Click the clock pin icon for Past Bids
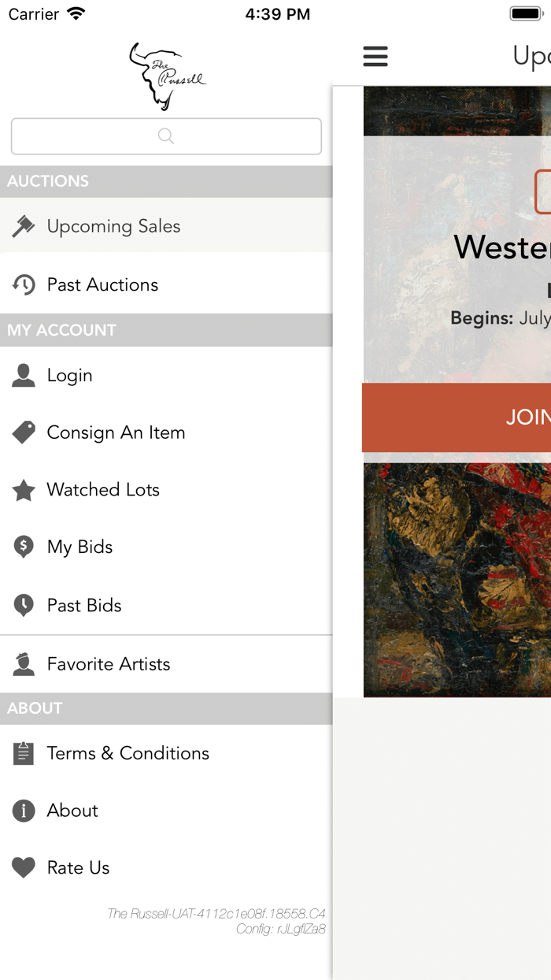 [24, 605]
